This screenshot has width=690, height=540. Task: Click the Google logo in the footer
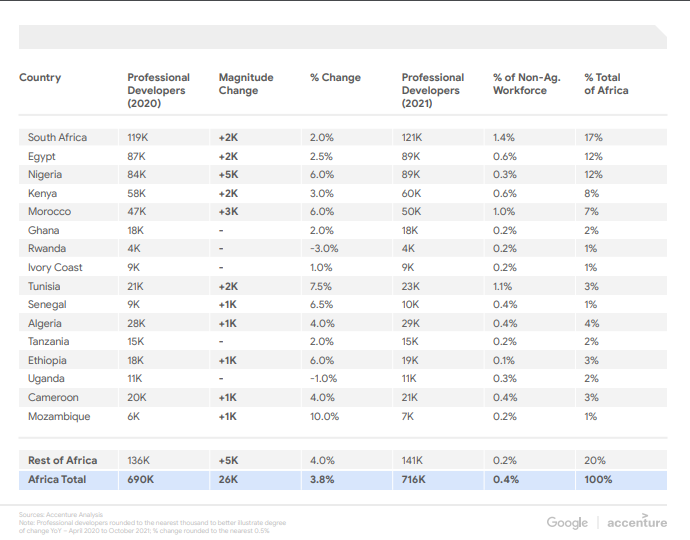pos(567,522)
